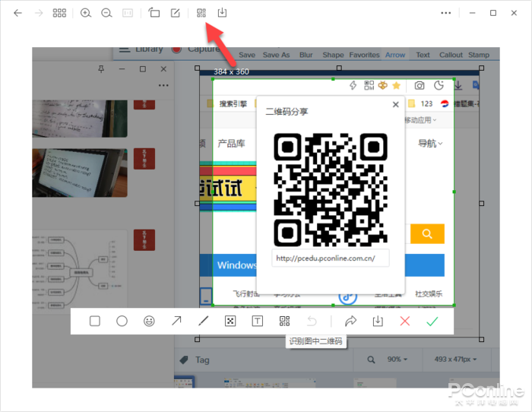532x412 pixels.
Task: Rotate the image
Action: click(154, 13)
